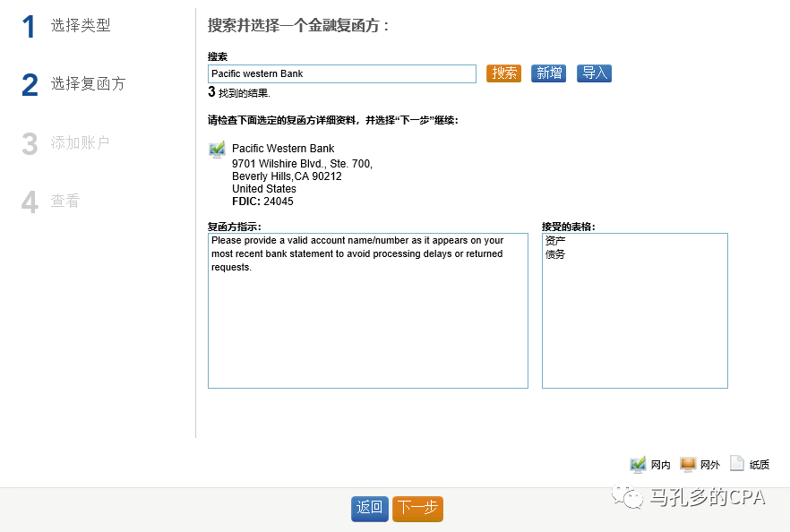Click the in-network icon beside Pacific Western Bank
This screenshot has height=532, width=790.
coord(217,150)
